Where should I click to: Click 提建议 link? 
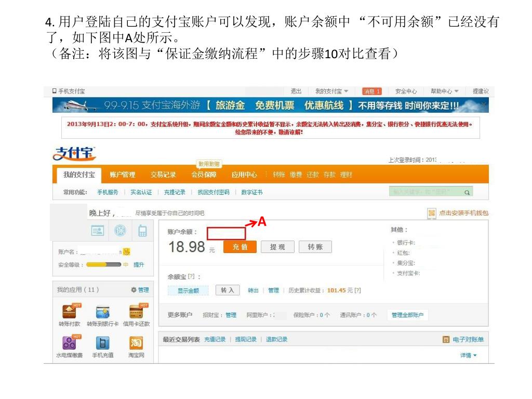(481, 91)
